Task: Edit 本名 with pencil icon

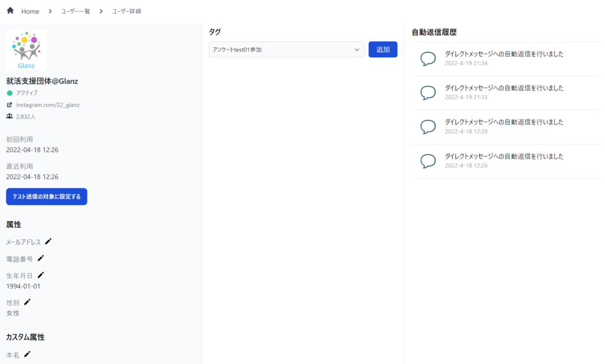Action: 27,354
